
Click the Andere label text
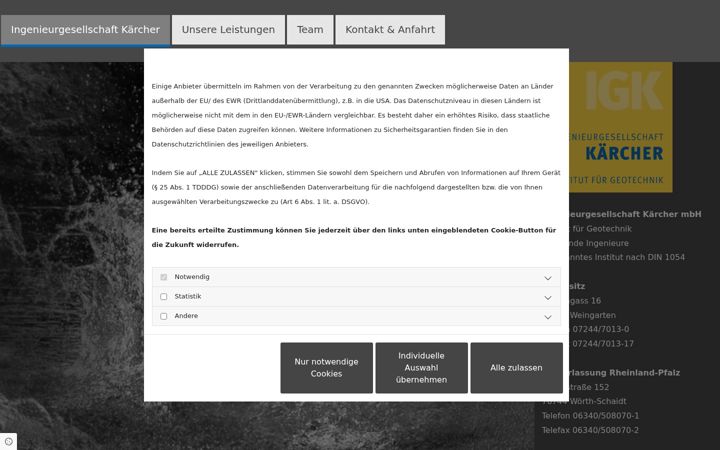pyautogui.click(x=186, y=316)
